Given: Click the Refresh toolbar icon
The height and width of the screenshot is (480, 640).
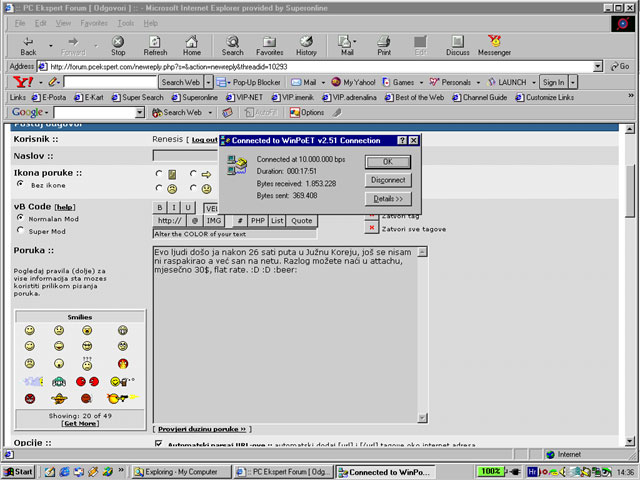Looking at the screenshot, I should pyautogui.click(x=155, y=45).
